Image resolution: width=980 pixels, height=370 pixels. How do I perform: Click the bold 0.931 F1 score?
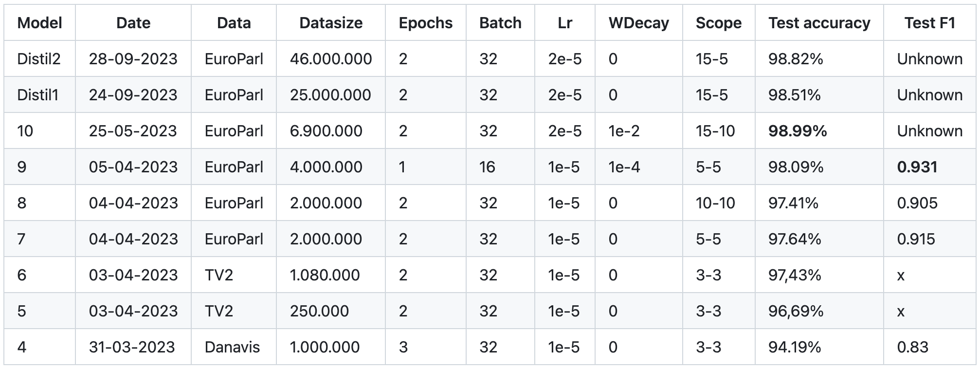pyautogui.click(x=917, y=167)
